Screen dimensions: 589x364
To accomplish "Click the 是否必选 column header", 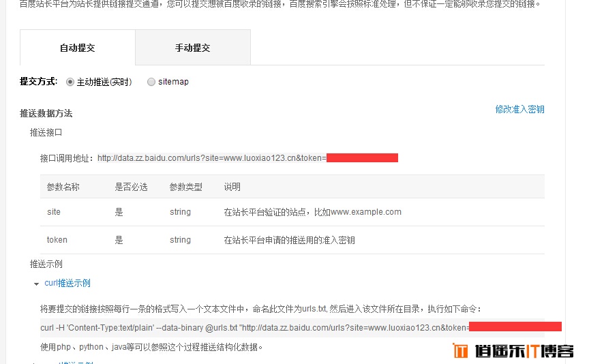I will click(131, 187).
